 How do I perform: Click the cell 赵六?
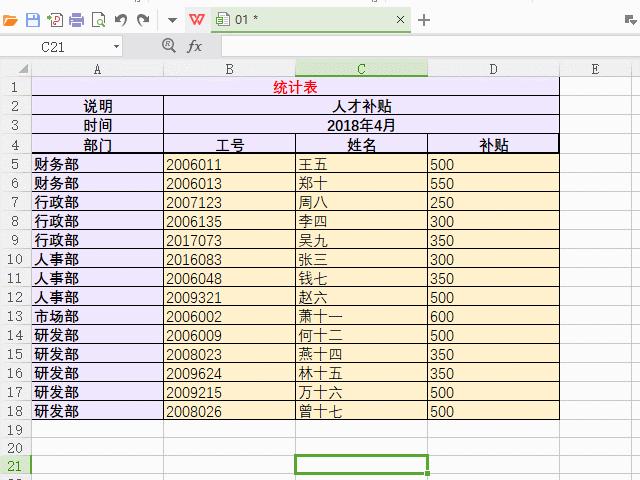361,297
